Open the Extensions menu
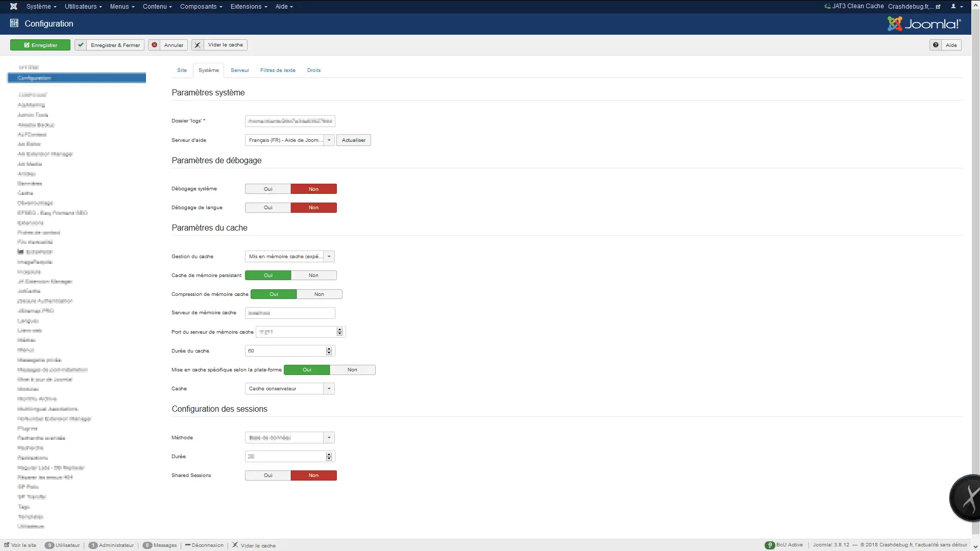The image size is (980, 551). (x=249, y=7)
